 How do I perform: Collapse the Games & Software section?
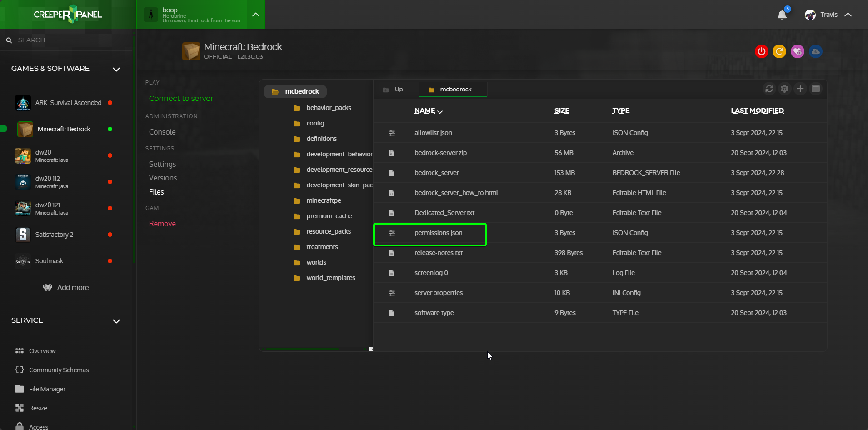116,69
